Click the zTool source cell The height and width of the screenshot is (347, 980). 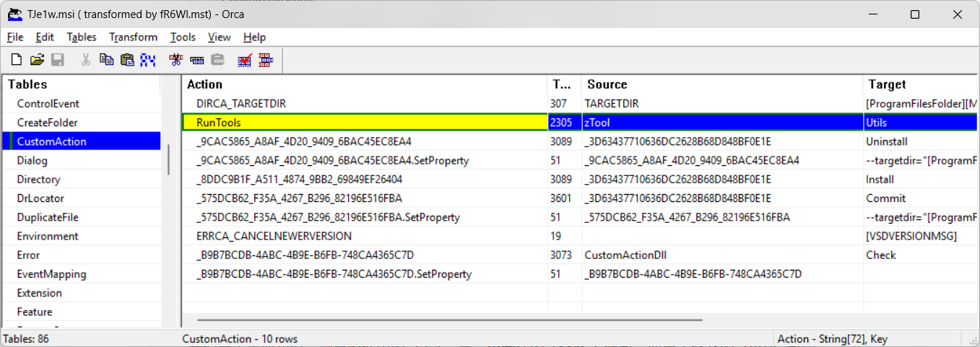pyautogui.click(x=722, y=123)
